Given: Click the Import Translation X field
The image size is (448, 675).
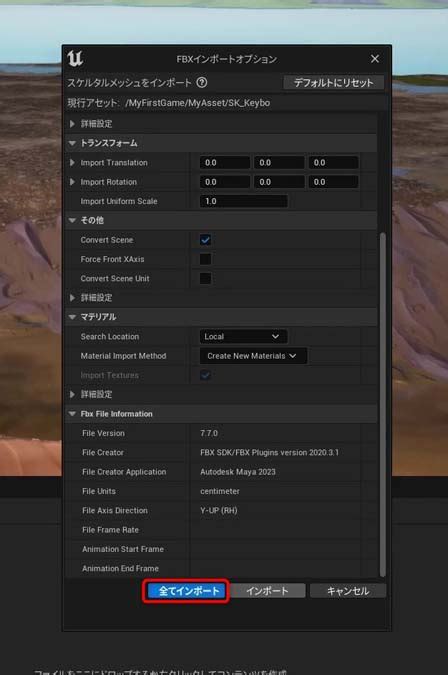Looking at the screenshot, I should [225, 163].
